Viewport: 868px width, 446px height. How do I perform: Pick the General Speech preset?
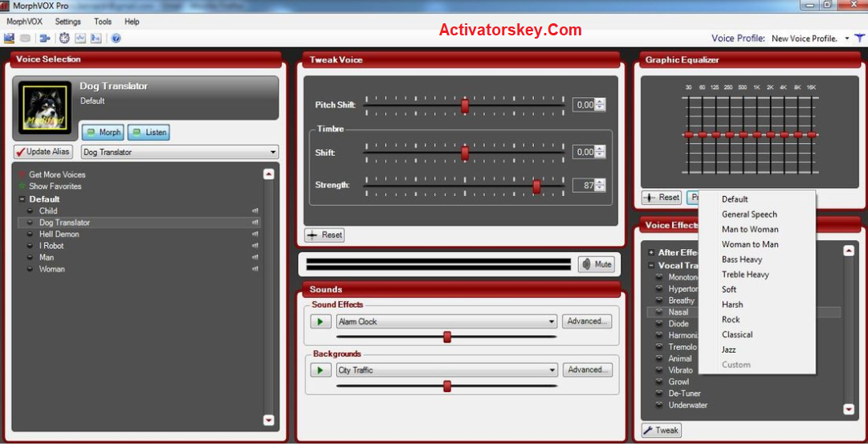[x=749, y=215]
